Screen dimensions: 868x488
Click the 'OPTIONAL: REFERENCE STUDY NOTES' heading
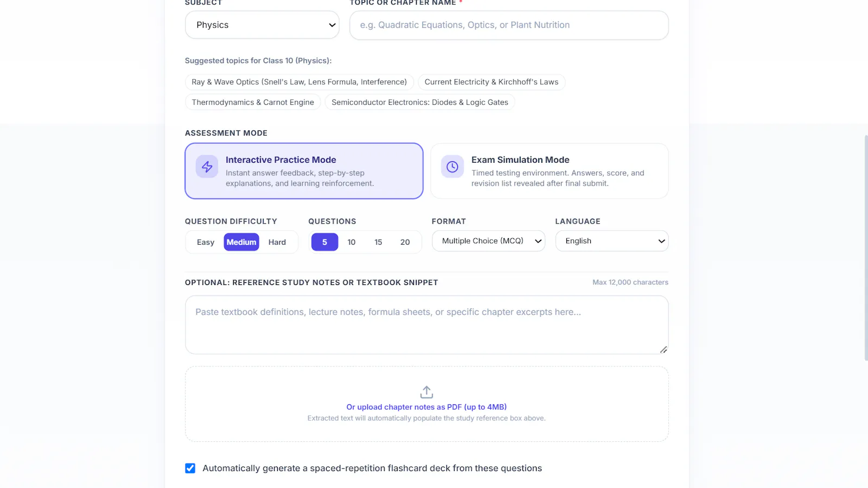[x=311, y=283]
